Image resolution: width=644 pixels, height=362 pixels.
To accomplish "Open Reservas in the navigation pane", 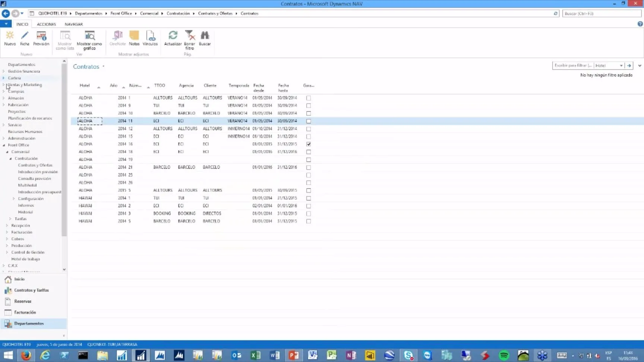I will pos(34,302).
